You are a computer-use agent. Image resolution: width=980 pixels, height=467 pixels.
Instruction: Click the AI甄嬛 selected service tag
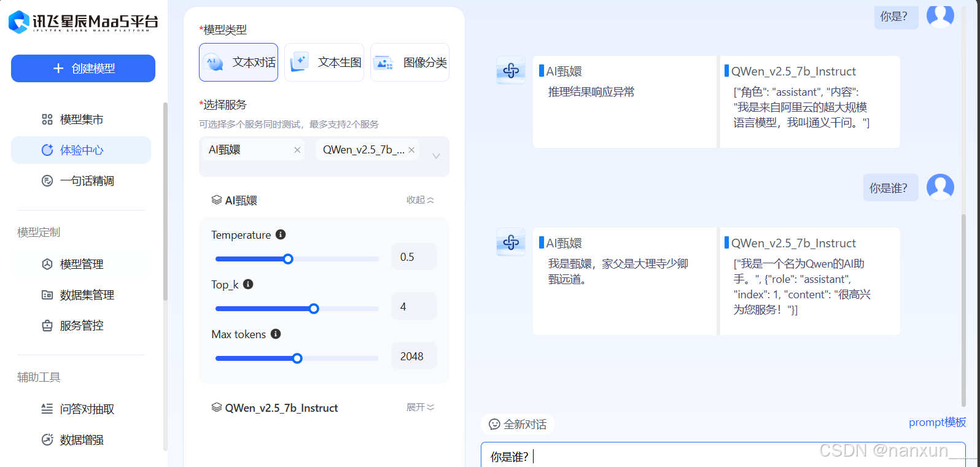tap(253, 150)
